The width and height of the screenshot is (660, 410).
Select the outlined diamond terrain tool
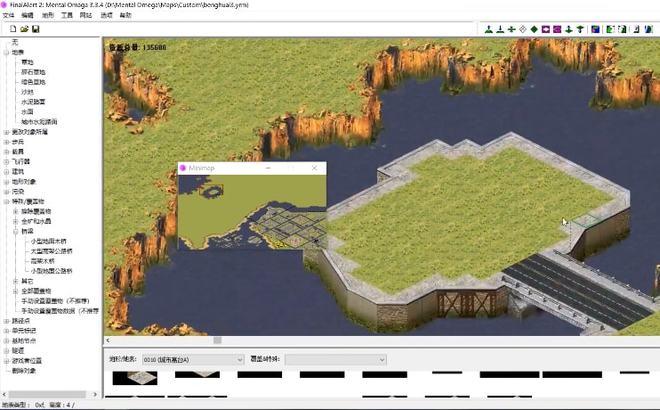click(523, 29)
